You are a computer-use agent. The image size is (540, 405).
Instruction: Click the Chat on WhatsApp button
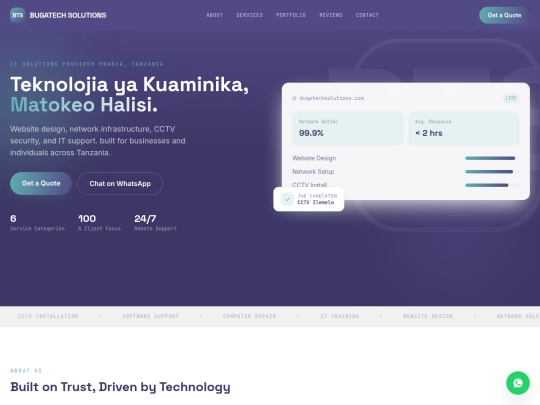coord(120,184)
